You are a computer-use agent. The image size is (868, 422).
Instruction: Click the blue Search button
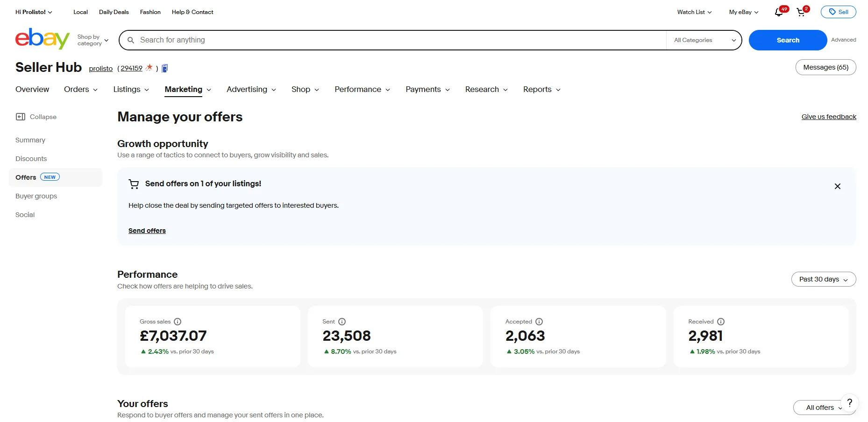(x=788, y=40)
